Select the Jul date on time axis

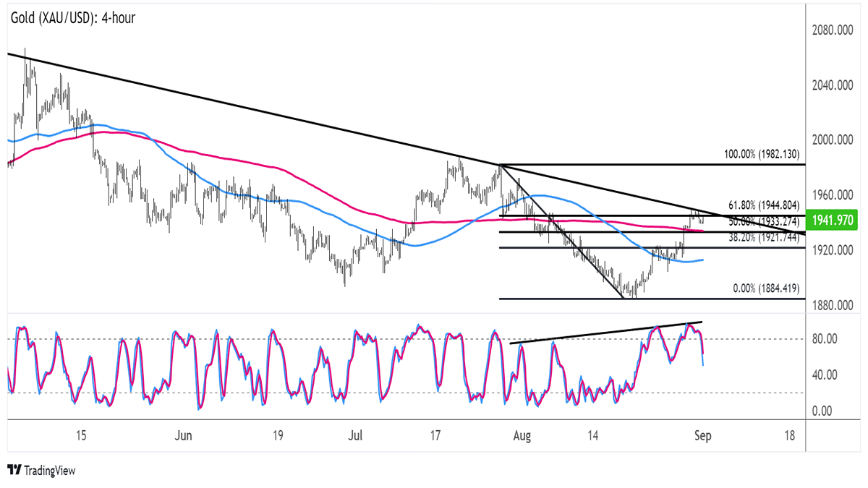355,436
